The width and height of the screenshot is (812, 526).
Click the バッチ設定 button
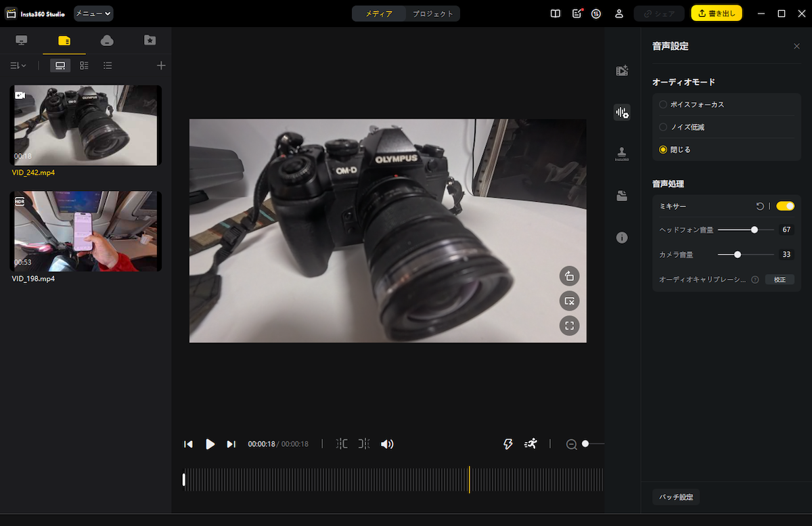point(676,498)
